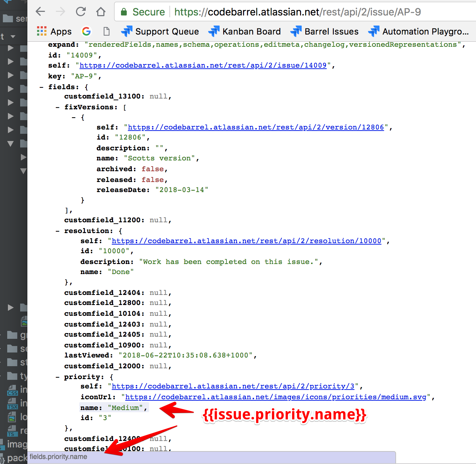Go to the browser home icon
The width and height of the screenshot is (476, 464).
tap(101, 12)
